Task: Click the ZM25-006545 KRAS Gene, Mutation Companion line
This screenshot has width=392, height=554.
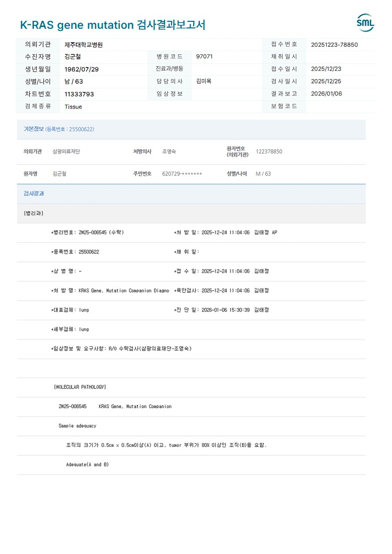Action: click(115, 406)
